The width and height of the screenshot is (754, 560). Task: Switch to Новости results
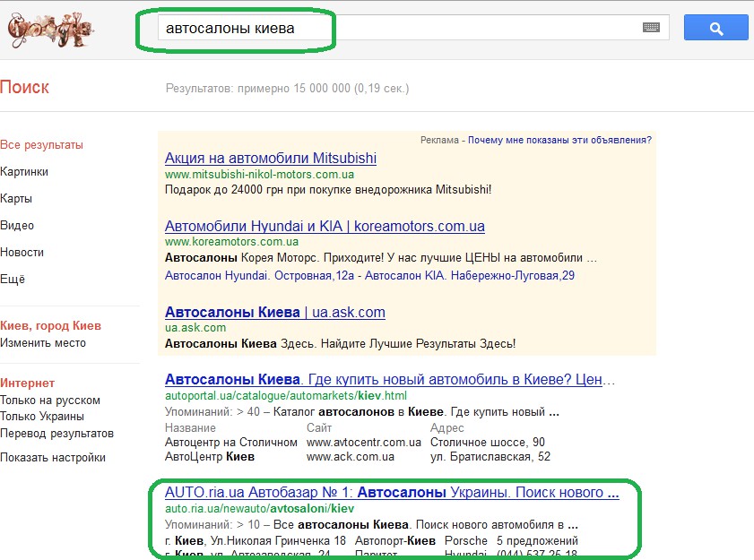22,253
